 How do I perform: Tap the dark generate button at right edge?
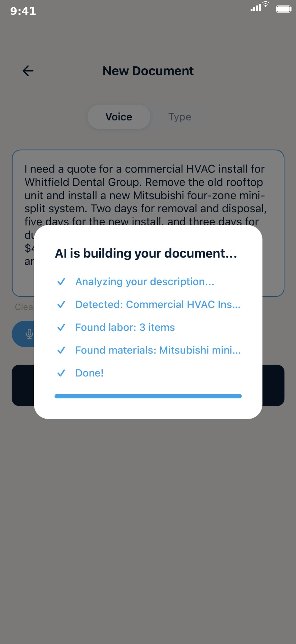coord(273,385)
